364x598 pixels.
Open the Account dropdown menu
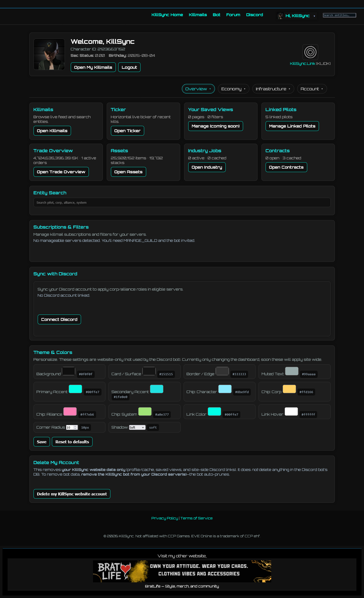tap(312, 89)
